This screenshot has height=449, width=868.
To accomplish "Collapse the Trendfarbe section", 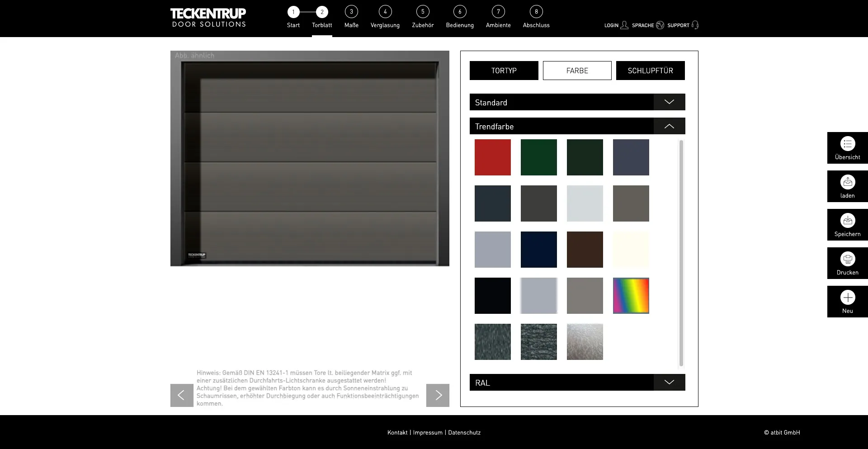I will [669, 126].
